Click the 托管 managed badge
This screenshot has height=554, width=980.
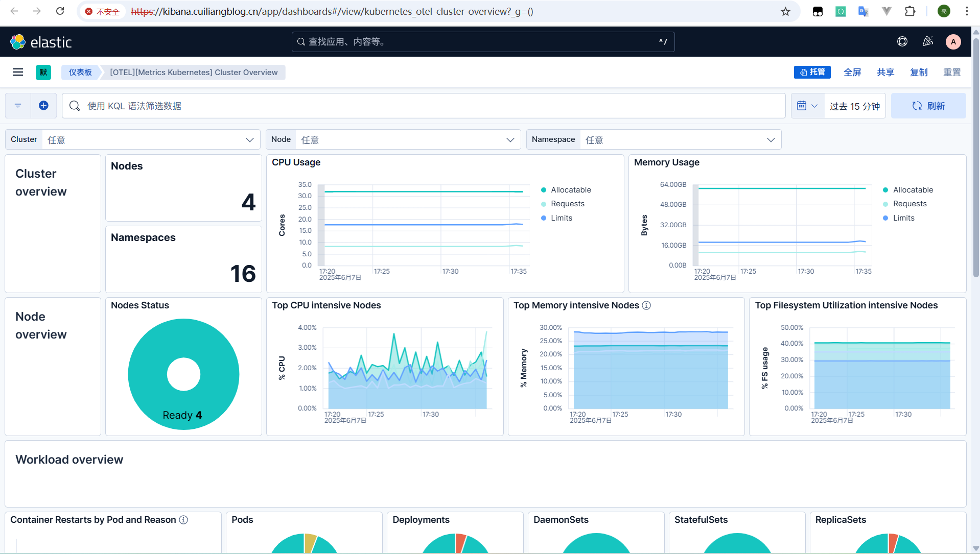pyautogui.click(x=812, y=72)
